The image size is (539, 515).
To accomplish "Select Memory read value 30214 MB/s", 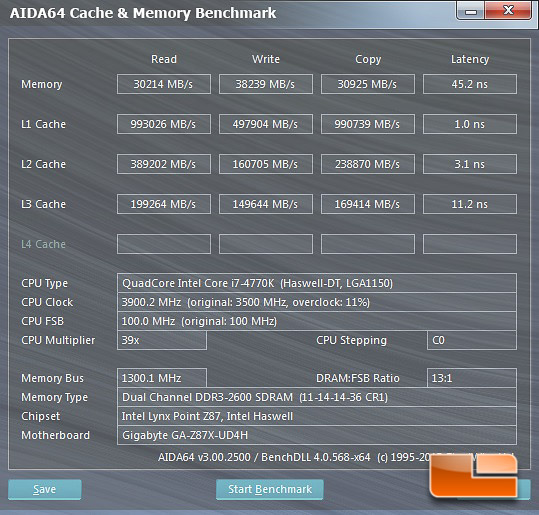I will tap(164, 84).
